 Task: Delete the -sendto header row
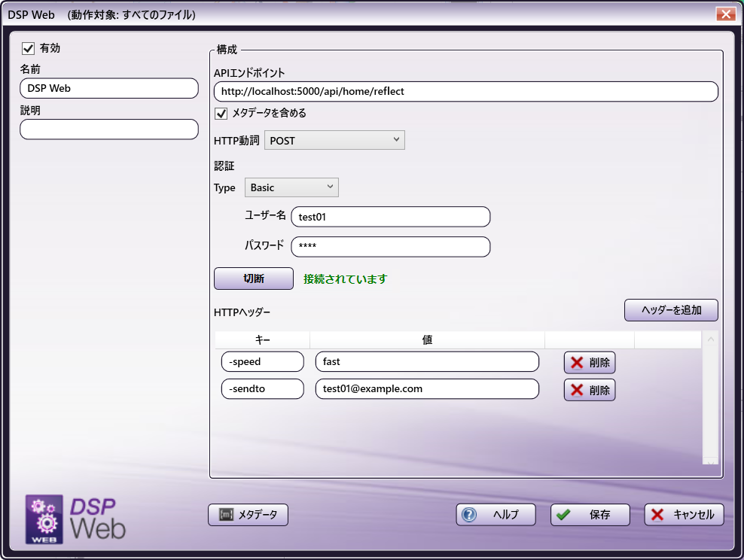pos(590,390)
